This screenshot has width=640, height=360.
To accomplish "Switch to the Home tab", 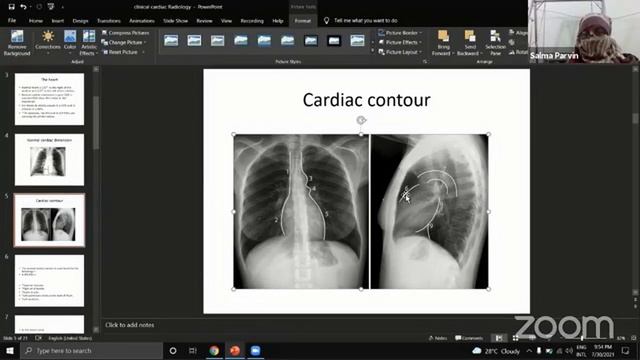I will pyautogui.click(x=36, y=21).
